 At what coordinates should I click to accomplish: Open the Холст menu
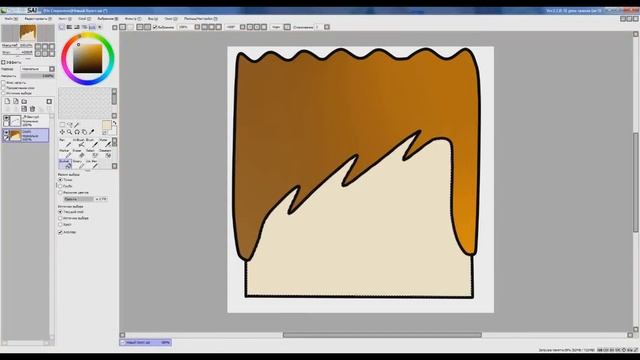(x=64, y=19)
